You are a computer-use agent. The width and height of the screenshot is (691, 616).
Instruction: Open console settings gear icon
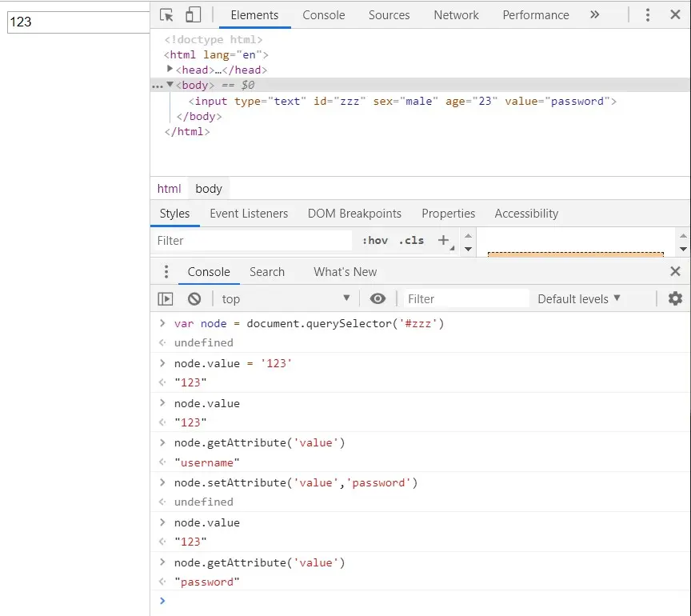(x=675, y=298)
